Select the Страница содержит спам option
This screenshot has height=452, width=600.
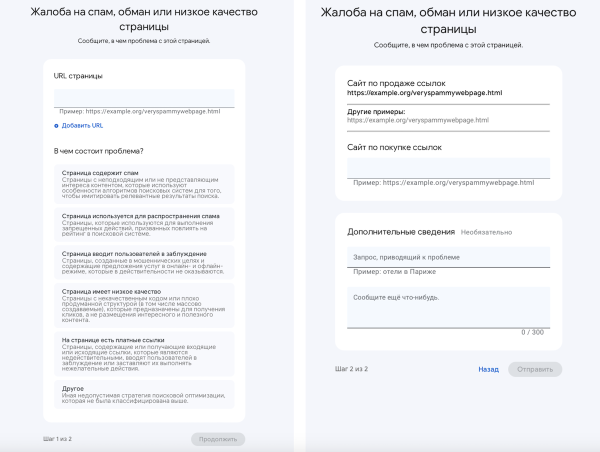[144, 184]
